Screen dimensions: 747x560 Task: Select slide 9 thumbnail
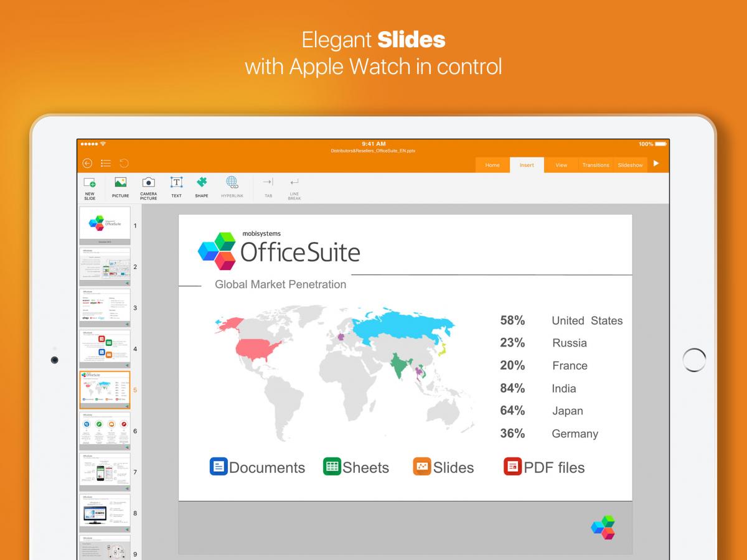click(105, 548)
